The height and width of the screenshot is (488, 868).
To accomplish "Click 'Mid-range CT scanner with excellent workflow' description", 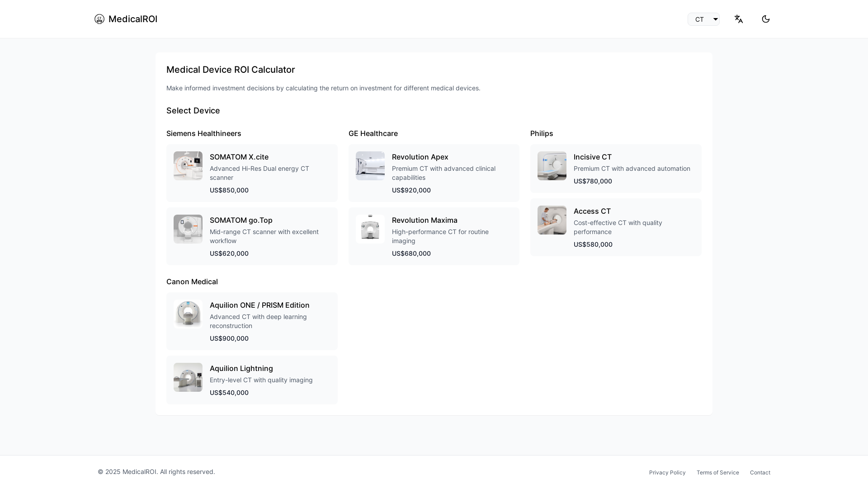I will click(264, 236).
